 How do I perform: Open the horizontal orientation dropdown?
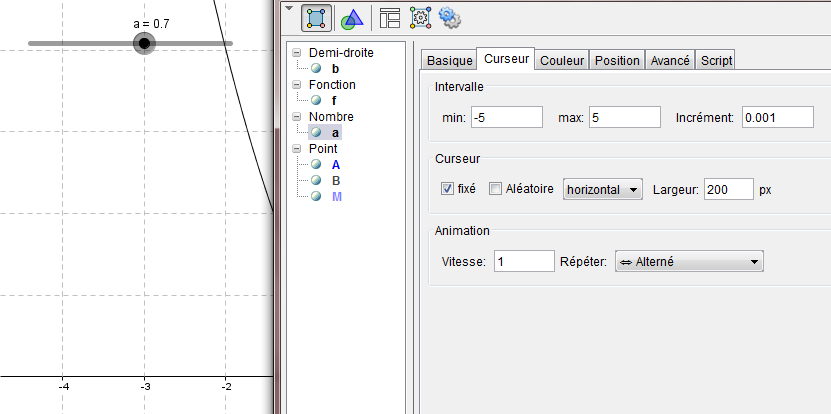pyautogui.click(x=602, y=189)
